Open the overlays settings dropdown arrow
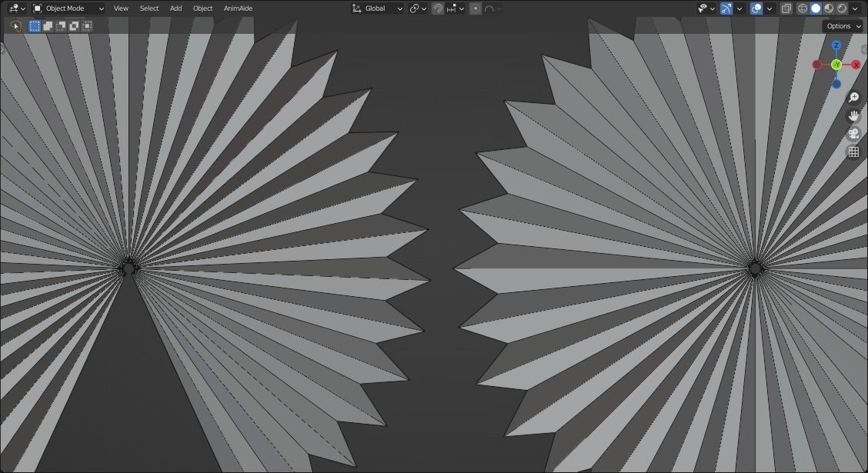This screenshot has height=473, width=868. (x=769, y=8)
